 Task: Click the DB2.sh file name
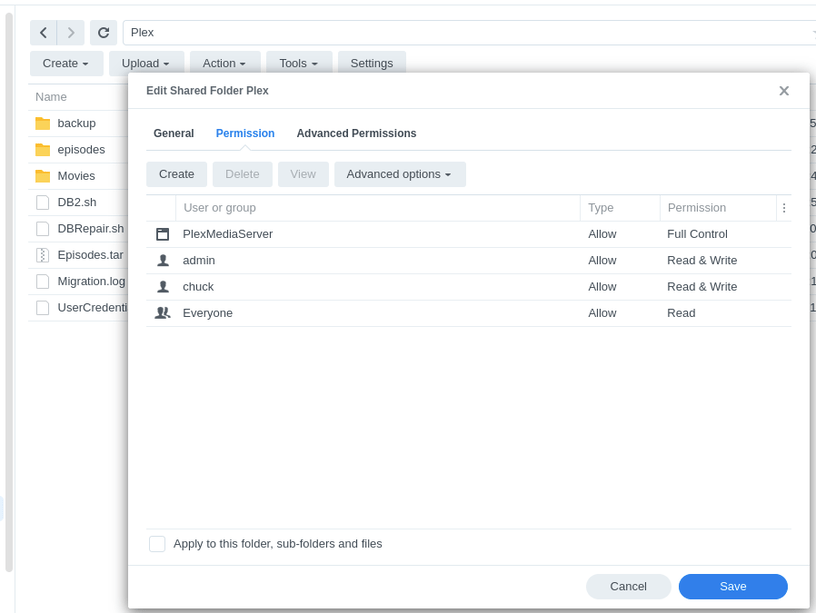tap(77, 202)
